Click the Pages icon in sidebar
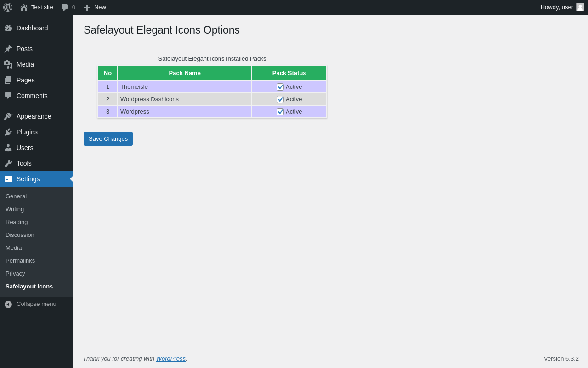This screenshot has width=588, height=368. coord(8,80)
